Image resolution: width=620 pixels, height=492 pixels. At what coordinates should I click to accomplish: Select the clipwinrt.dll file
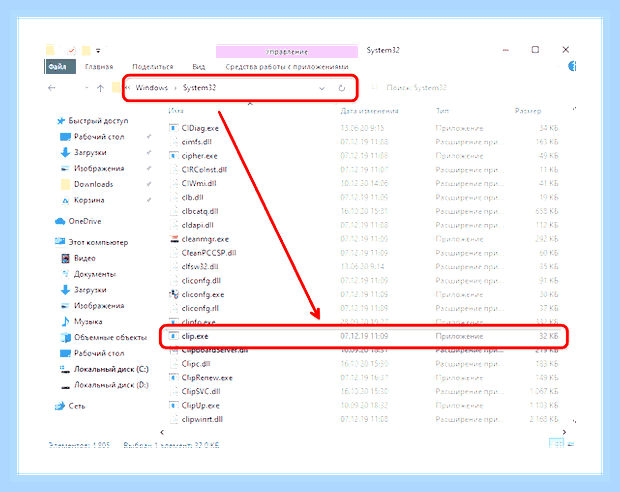[202, 419]
